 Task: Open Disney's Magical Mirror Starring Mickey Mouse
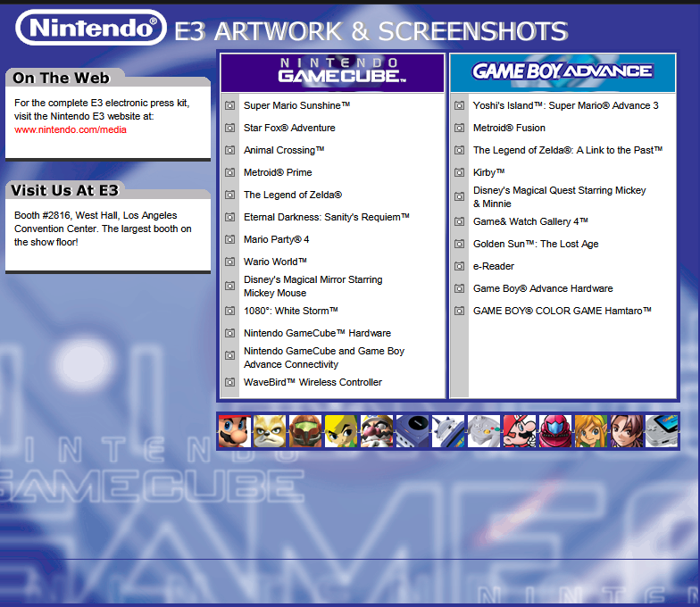coord(312,287)
